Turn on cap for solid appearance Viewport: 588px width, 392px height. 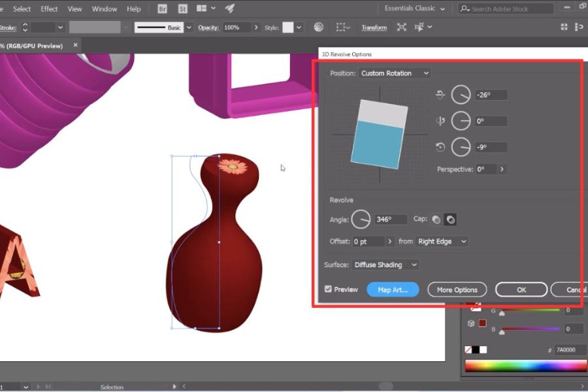pos(436,220)
